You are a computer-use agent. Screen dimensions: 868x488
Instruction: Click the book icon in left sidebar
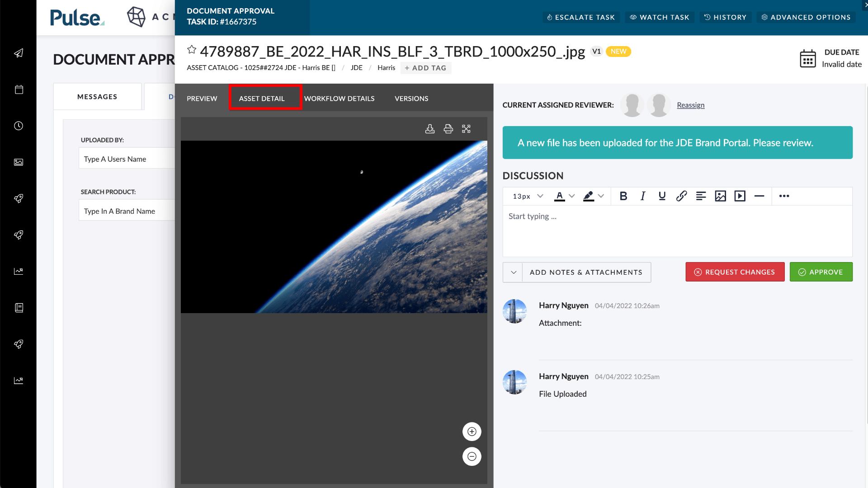tap(19, 308)
